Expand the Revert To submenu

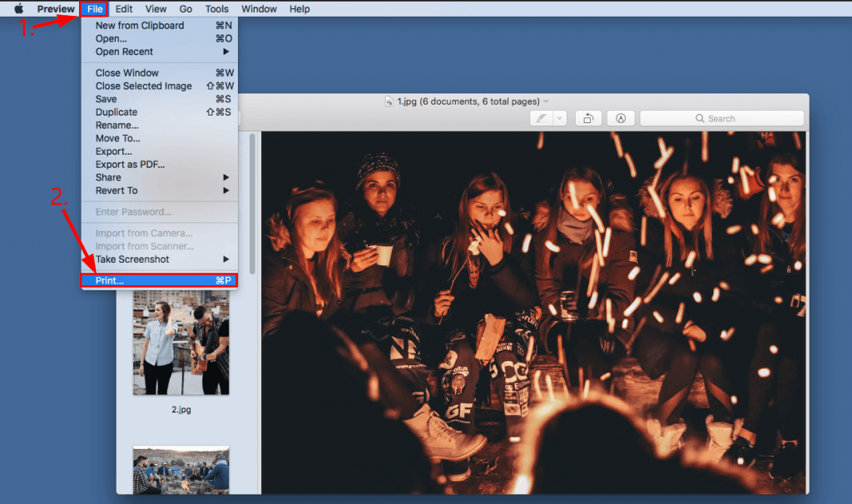coord(160,190)
